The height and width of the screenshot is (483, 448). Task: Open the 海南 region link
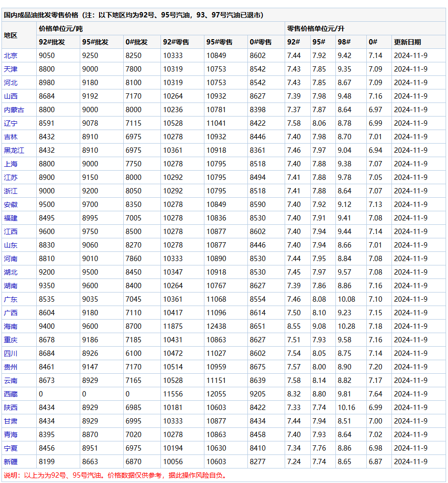[x=11, y=327]
